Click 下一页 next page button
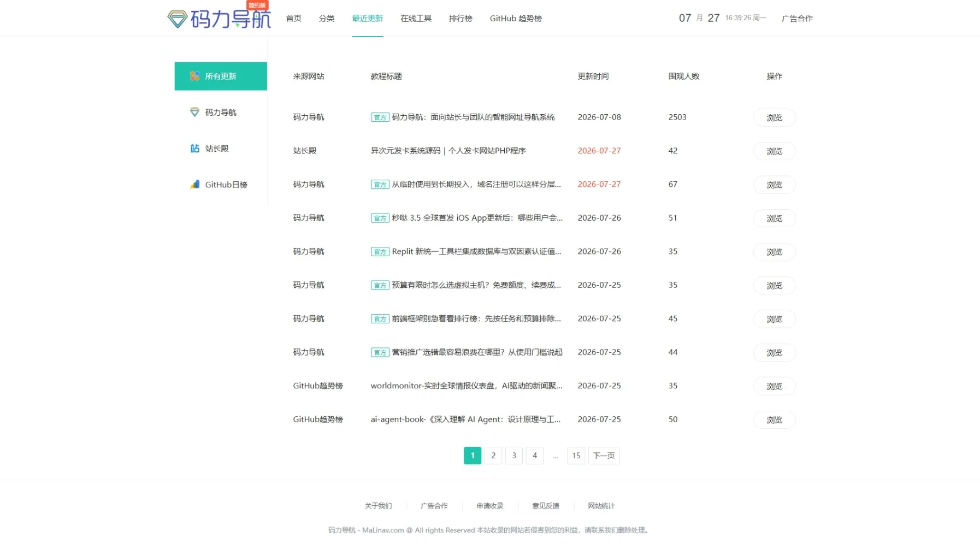The height and width of the screenshot is (550, 980). click(604, 456)
